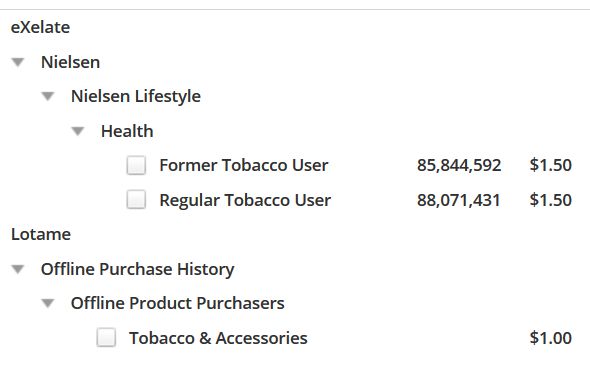The image size is (590, 387).
Task: Collapse the Nielsen tree node arrow
Action: click(18, 62)
